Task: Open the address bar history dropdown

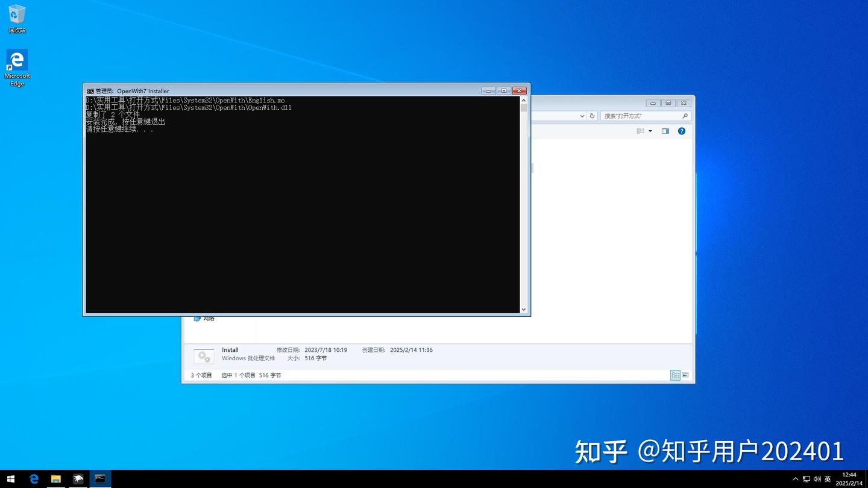Action: tap(582, 116)
